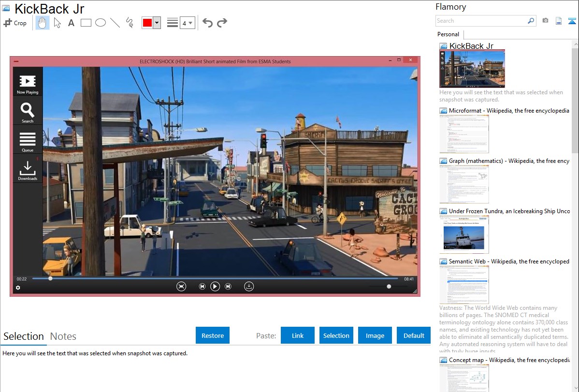Adjust the player volume slider knob
Screen dimensions: 579x392
tap(389, 286)
